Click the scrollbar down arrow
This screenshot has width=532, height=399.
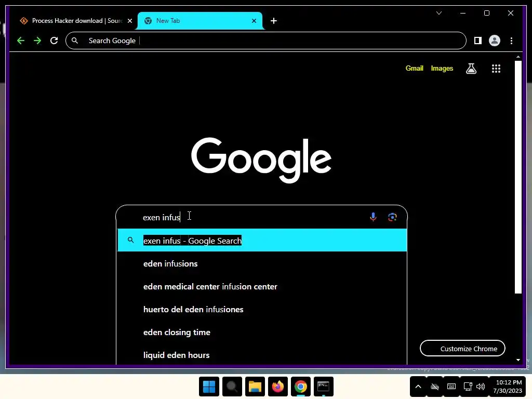518,360
